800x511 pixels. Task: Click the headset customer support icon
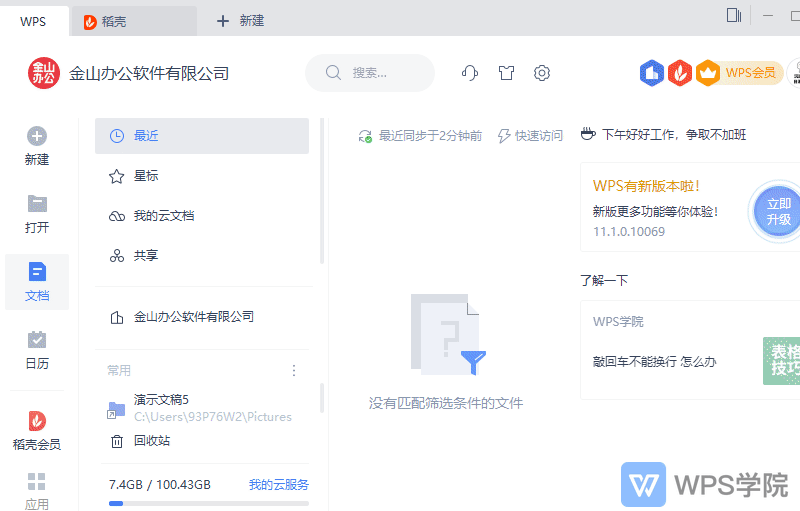pyautogui.click(x=470, y=73)
